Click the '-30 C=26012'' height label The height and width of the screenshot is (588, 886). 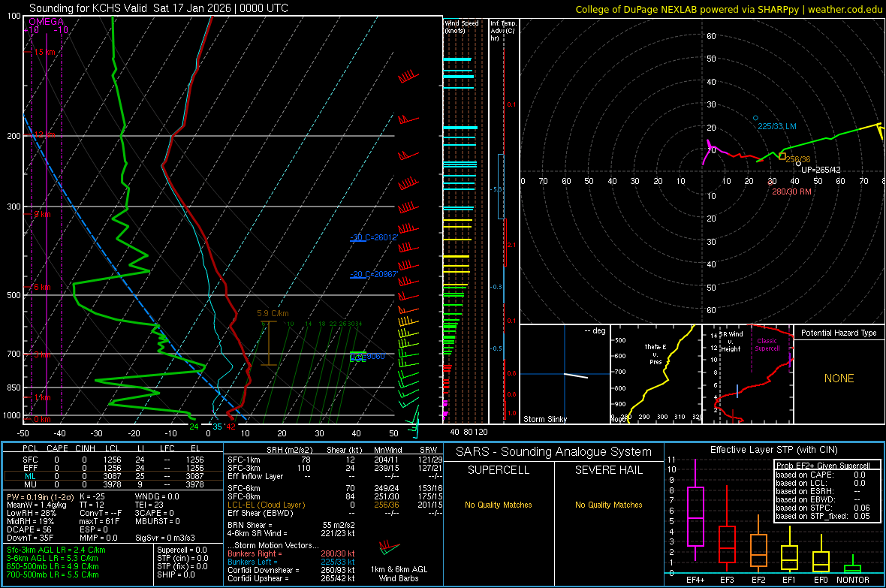374,237
